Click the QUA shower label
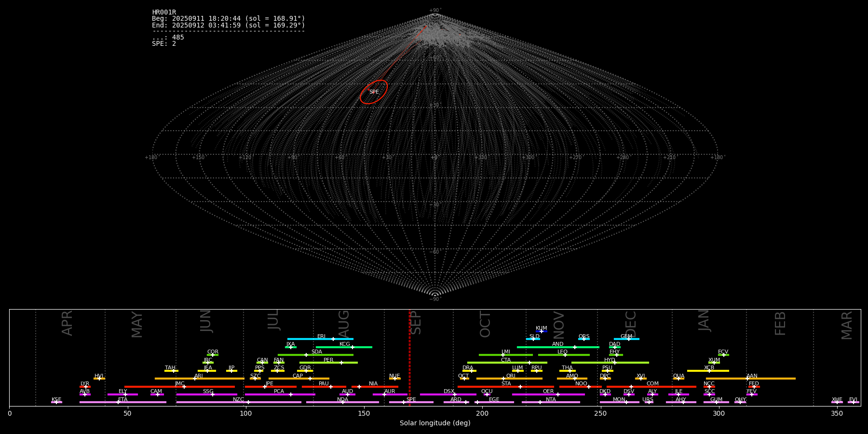Screen dimensions: 868x434 click(x=679, y=376)
